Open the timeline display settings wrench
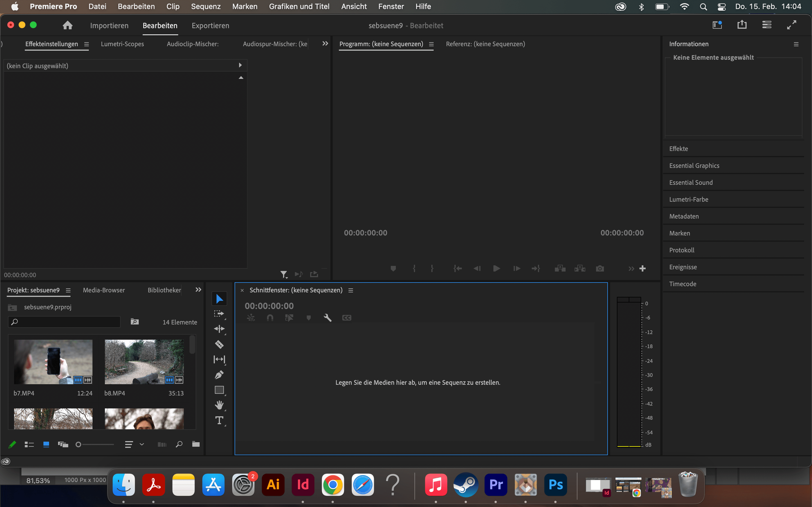This screenshot has height=507, width=812. [x=328, y=317]
